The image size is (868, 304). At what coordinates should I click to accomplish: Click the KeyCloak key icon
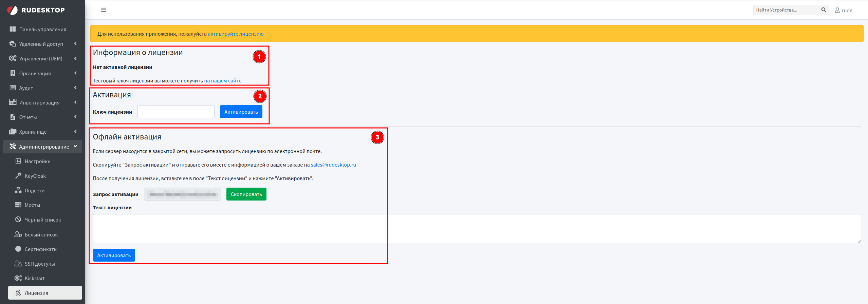(18, 176)
